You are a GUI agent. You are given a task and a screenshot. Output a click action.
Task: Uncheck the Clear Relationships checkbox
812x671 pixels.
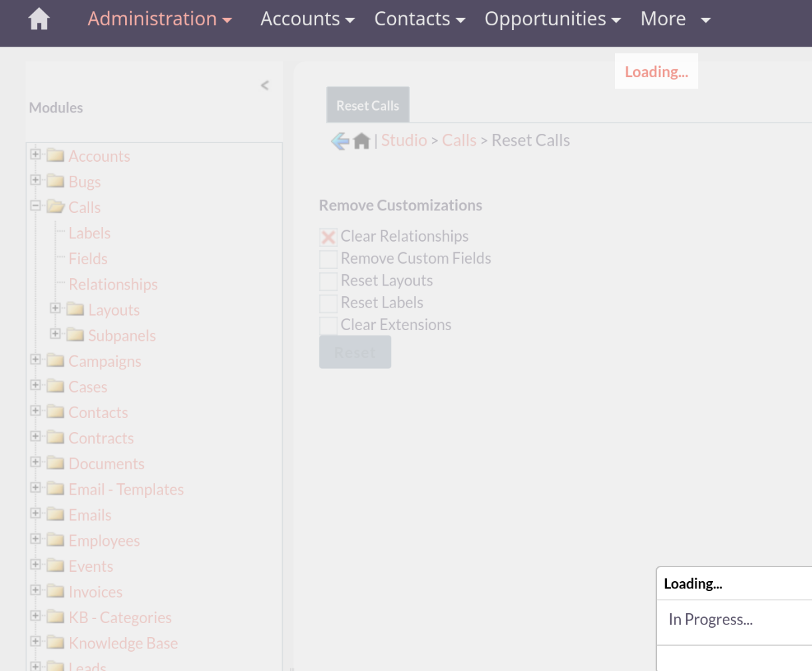tap(328, 237)
